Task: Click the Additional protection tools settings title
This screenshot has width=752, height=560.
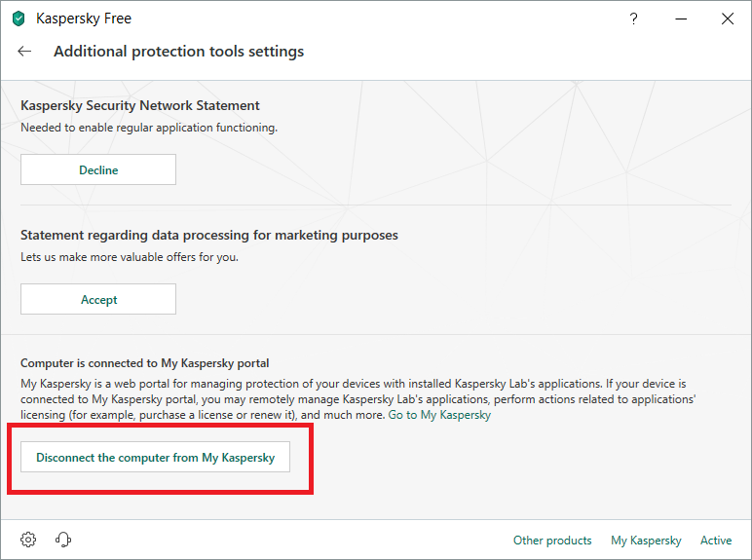Action: click(x=178, y=52)
